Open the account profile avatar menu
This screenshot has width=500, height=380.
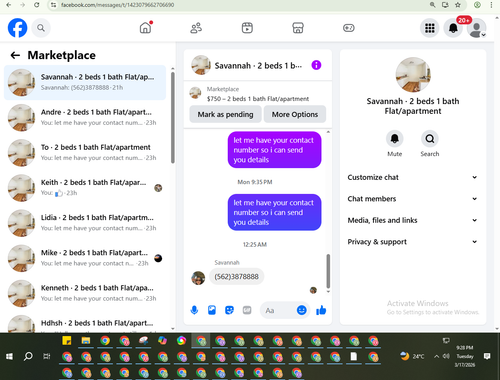click(x=477, y=28)
